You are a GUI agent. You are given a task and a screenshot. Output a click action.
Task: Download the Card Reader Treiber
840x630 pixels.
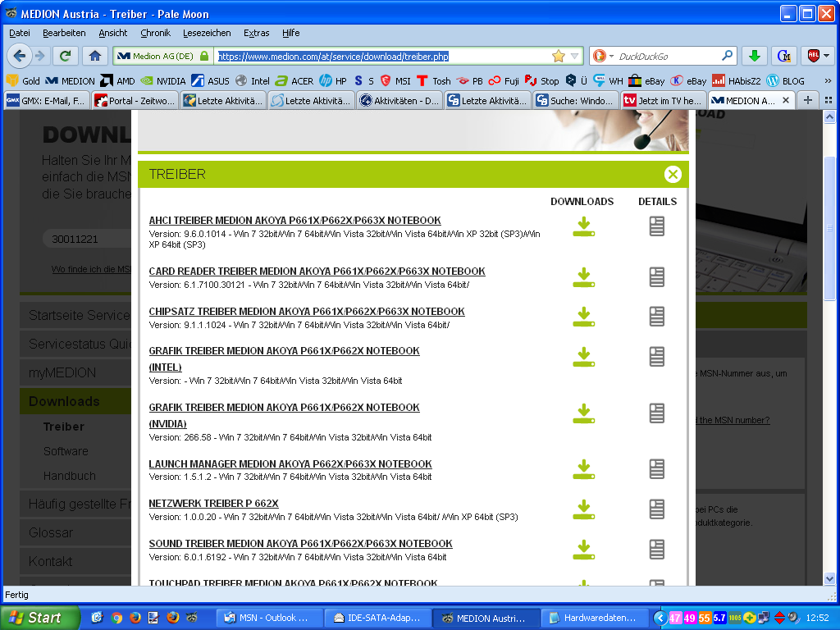pos(583,277)
